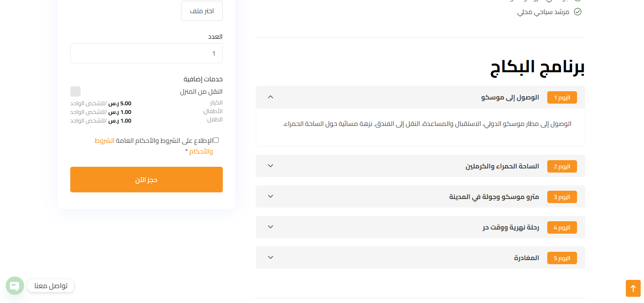644x303 pixels.
Task: Click the تواصل معنا chat label
Action: point(51,286)
